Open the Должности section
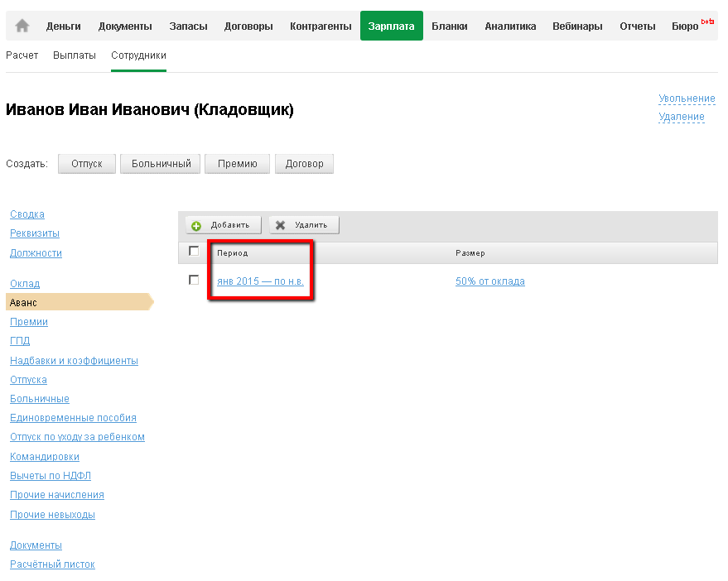Screen dimensions: 728x581 pos(36,253)
